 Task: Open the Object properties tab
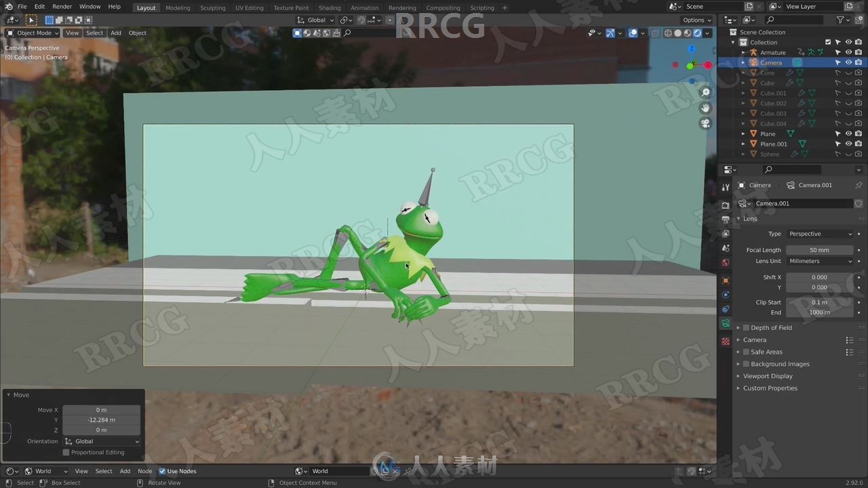(x=726, y=280)
